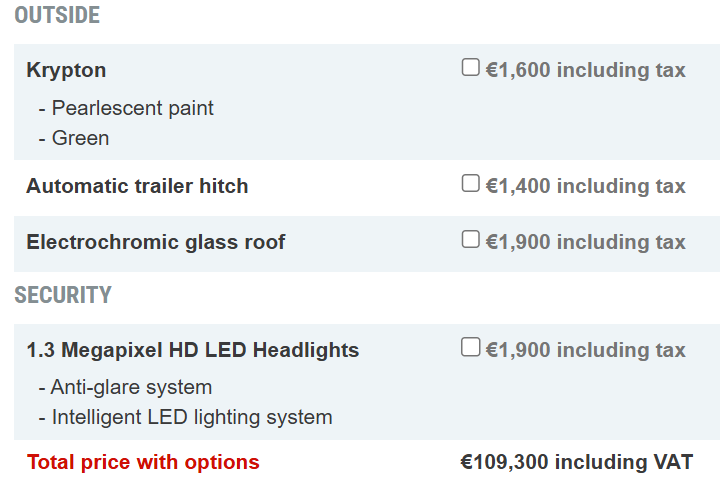The width and height of the screenshot is (720, 478).
Task: Click the €1,600 including tax price
Action: [x=585, y=70]
